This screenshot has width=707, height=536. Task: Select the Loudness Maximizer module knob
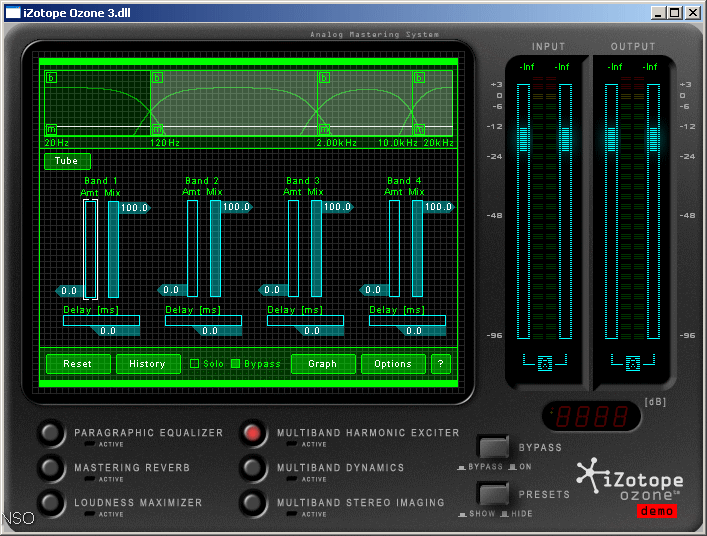pos(50,503)
